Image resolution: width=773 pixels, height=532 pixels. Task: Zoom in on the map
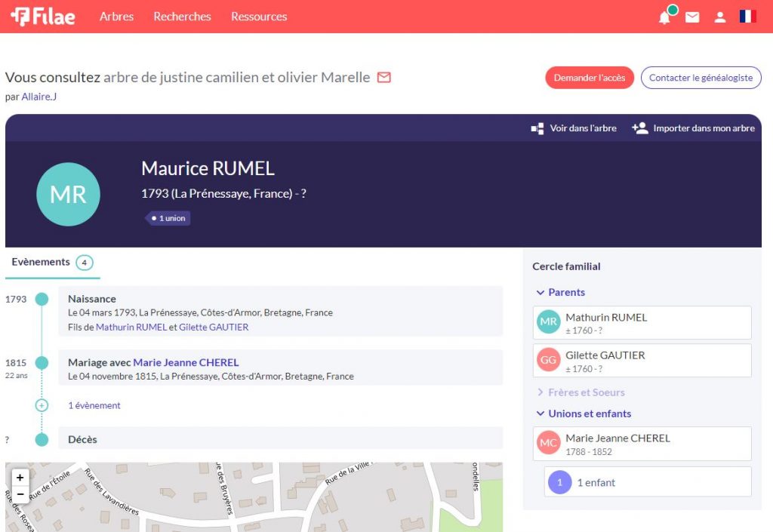(20, 477)
